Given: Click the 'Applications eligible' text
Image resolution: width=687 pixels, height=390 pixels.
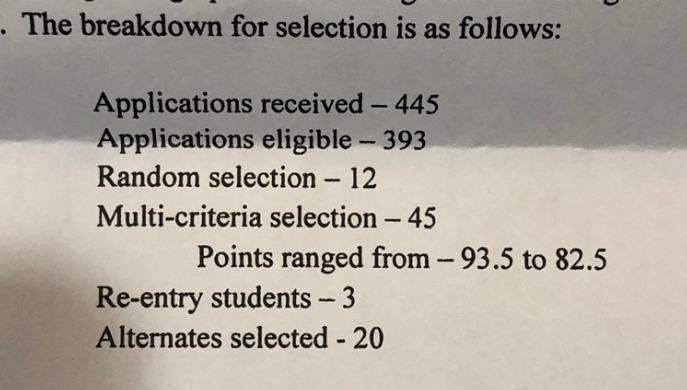Looking at the screenshot, I should [224, 140].
